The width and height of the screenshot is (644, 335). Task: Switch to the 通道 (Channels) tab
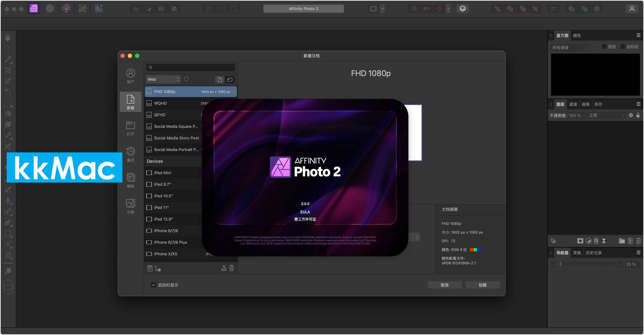click(573, 104)
